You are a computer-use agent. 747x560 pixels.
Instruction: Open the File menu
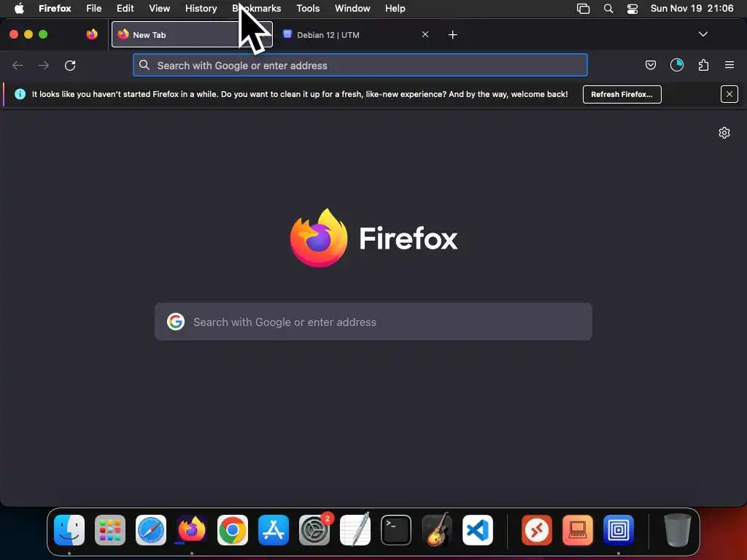[x=94, y=9]
